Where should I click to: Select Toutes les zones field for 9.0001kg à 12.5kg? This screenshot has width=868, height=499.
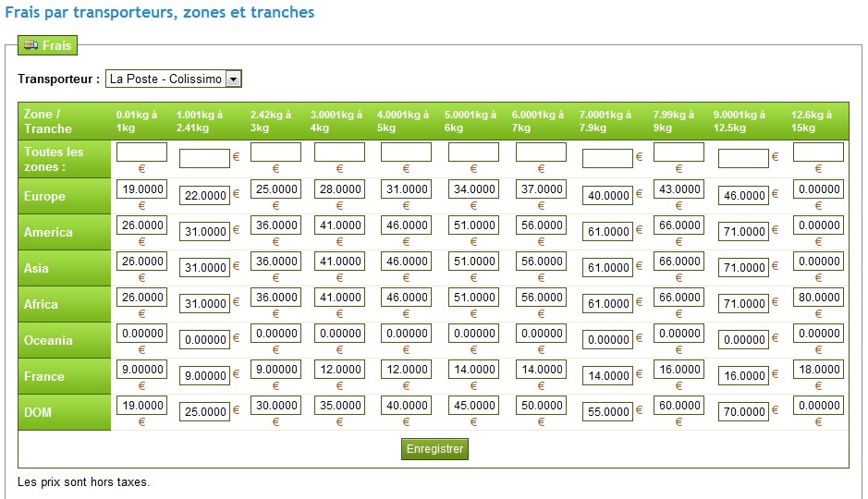[743, 158]
